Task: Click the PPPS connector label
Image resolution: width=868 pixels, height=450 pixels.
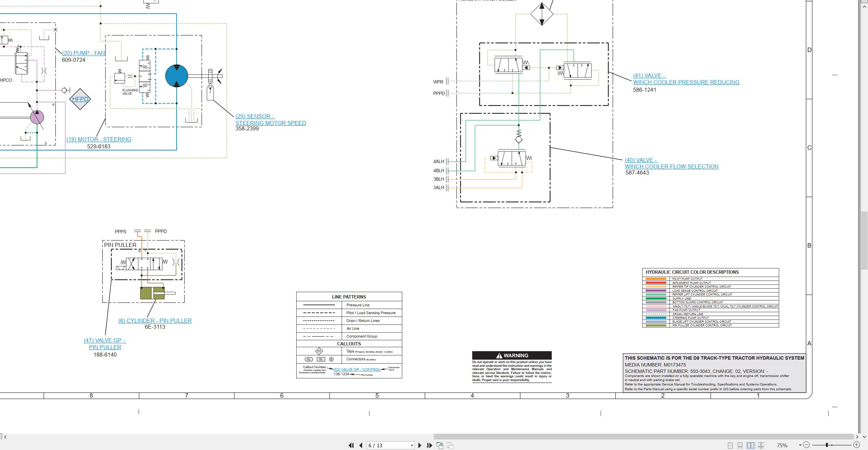Action: (x=121, y=232)
